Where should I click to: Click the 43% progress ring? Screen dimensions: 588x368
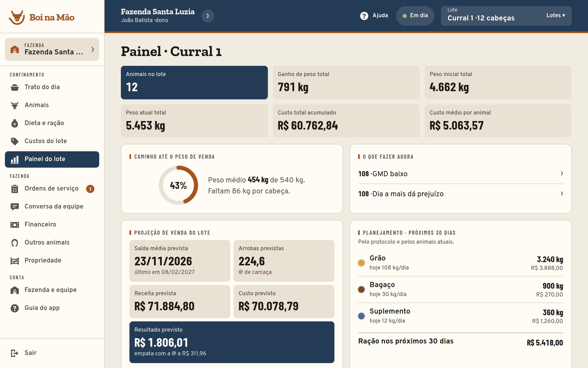point(178,185)
